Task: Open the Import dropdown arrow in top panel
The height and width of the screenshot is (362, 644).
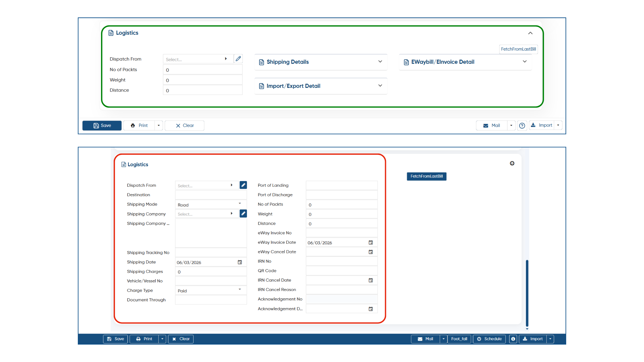Action: pos(558,125)
